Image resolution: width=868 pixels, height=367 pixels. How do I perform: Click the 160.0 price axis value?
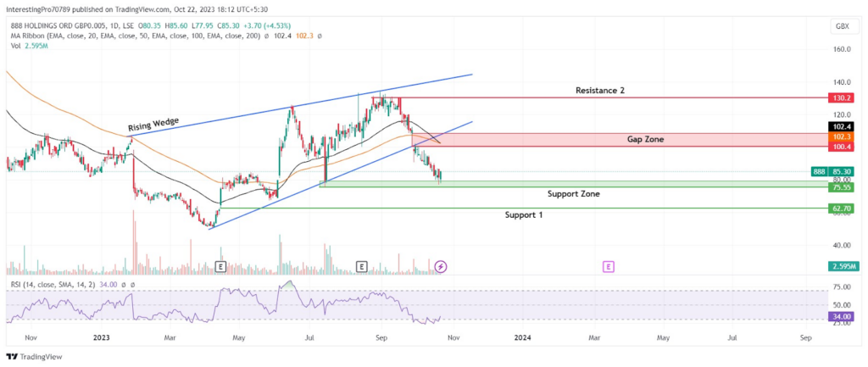click(842, 49)
